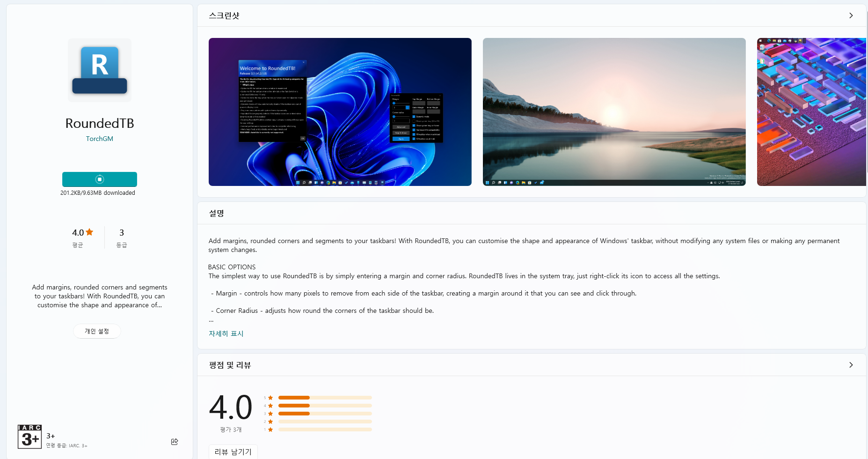Select the 2-star rating bar

[x=325, y=422]
